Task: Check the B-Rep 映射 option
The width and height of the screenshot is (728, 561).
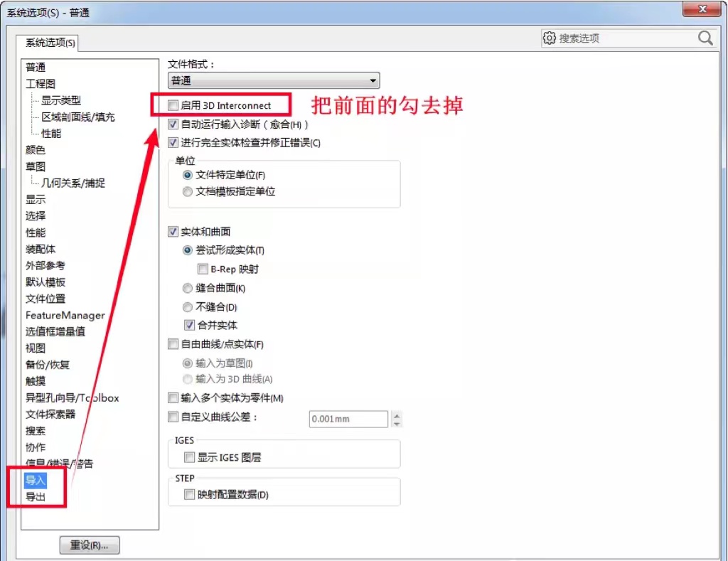Action: click(x=203, y=269)
